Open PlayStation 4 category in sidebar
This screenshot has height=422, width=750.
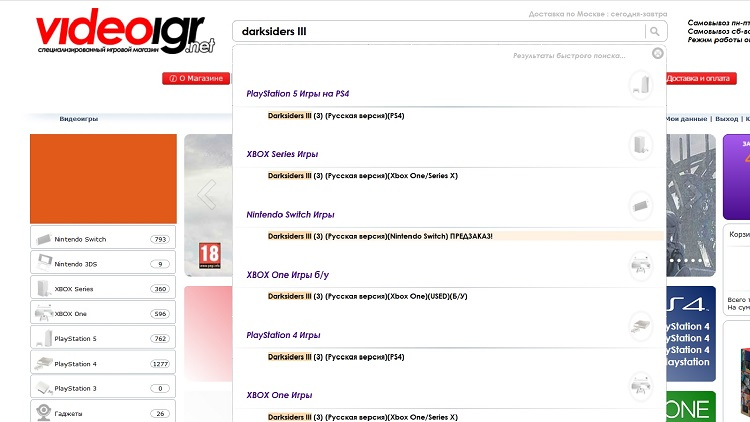coord(76,363)
